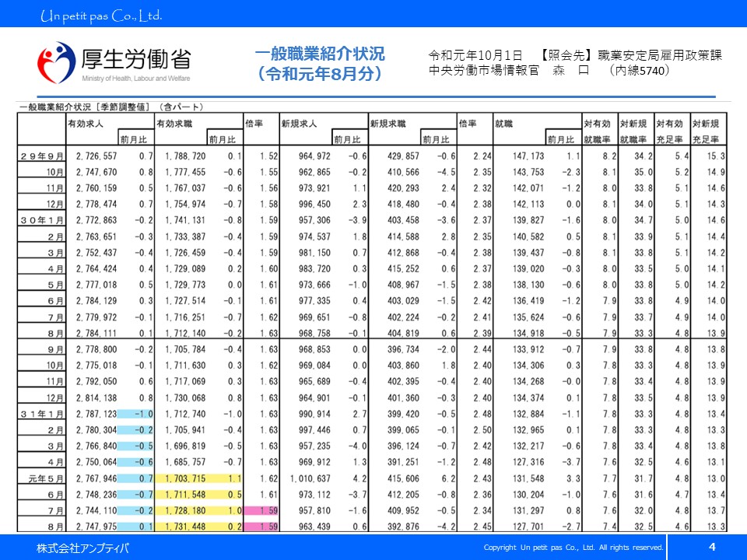Select the value "2,780,304"
The width and height of the screenshot is (747, 560).
click(x=96, y=430)
